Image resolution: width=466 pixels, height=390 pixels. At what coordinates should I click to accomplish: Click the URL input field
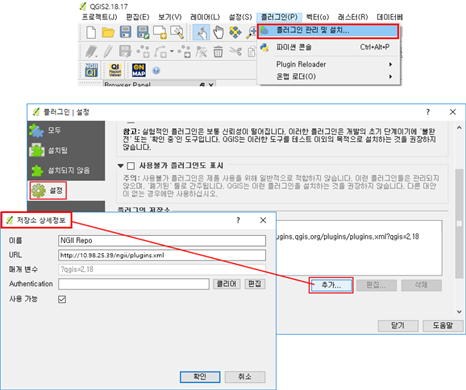point(162,255)
